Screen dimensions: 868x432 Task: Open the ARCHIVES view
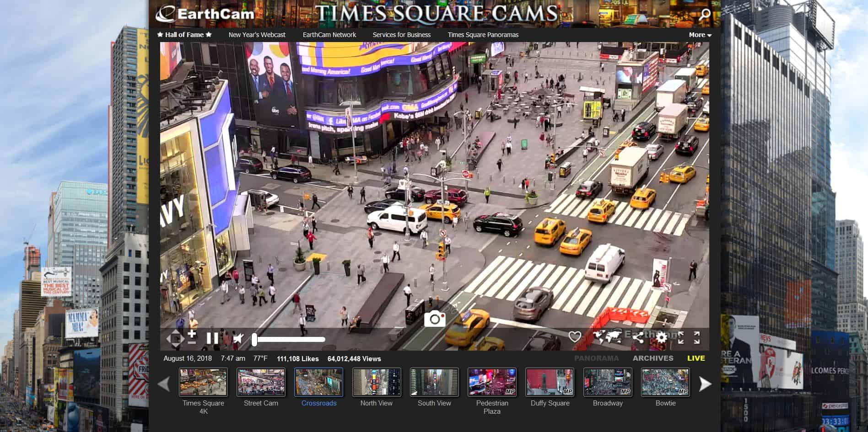652,358
